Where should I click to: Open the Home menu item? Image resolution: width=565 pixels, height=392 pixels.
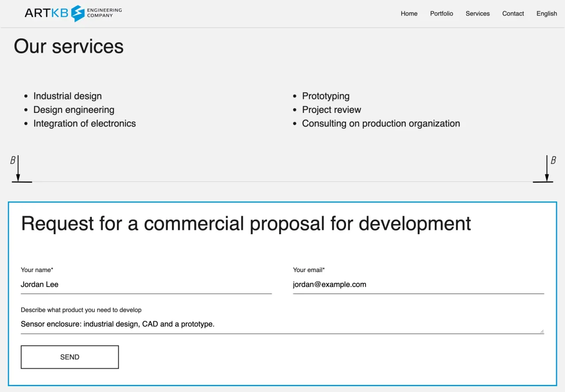click(409, 14)
